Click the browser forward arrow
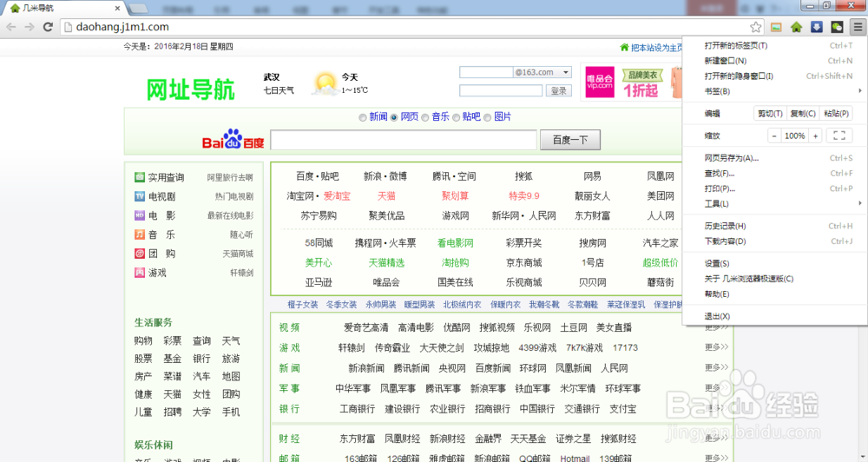 pos(30,27)
